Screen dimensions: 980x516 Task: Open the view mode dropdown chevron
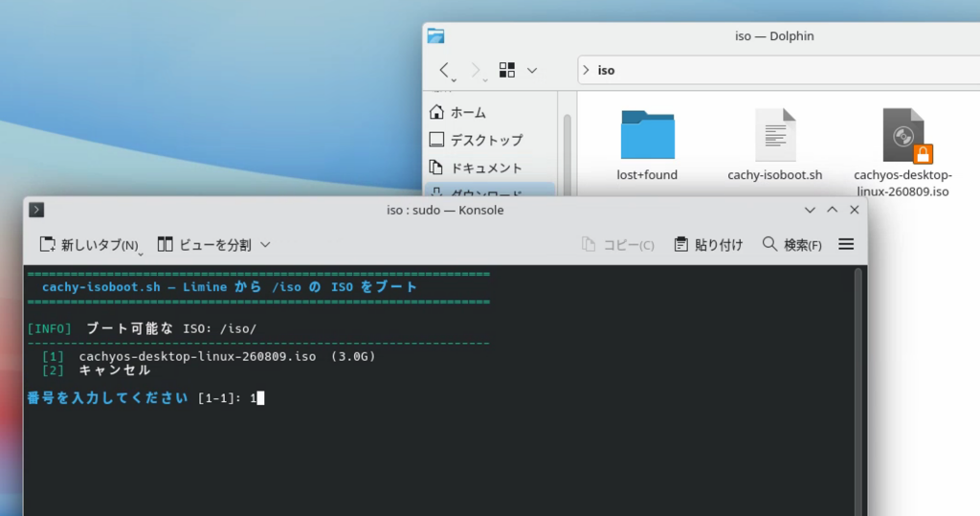(532, 70)
